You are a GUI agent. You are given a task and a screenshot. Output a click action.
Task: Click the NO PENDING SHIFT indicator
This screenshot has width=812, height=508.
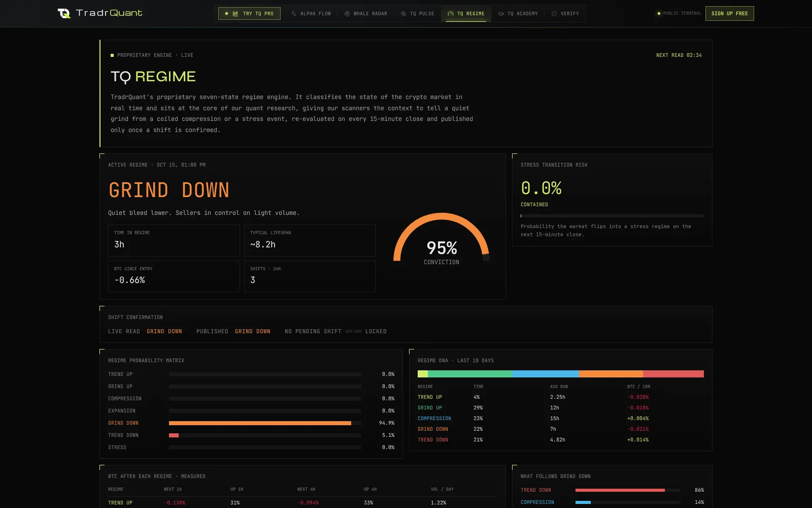point(313,331)
